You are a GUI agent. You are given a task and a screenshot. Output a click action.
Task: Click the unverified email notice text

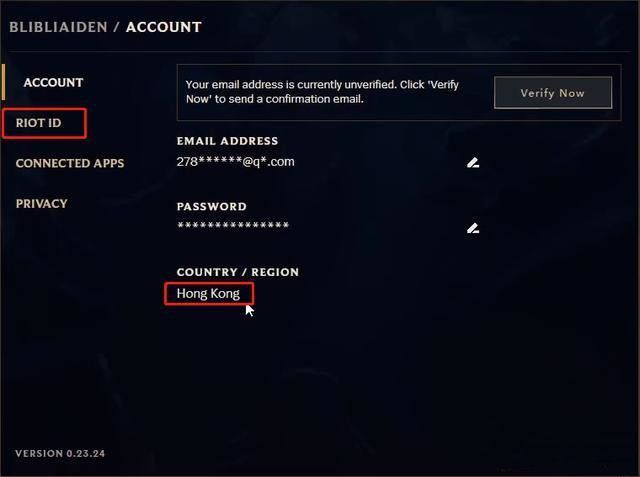pos(322,92)
